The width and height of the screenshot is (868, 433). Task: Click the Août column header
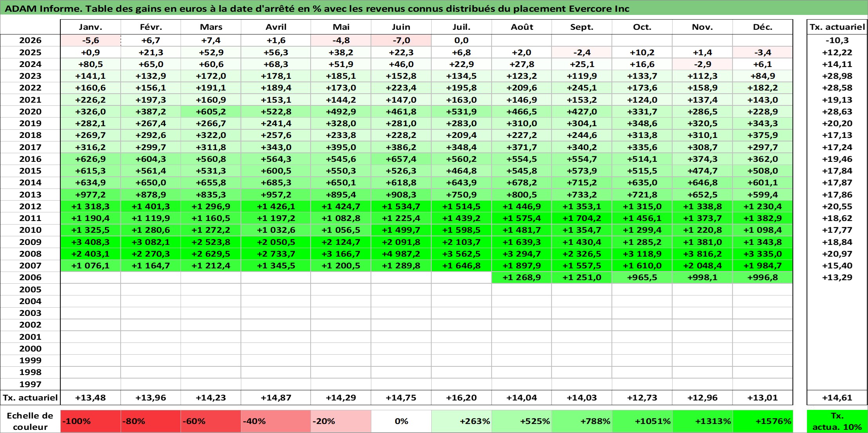pos(522,27)
